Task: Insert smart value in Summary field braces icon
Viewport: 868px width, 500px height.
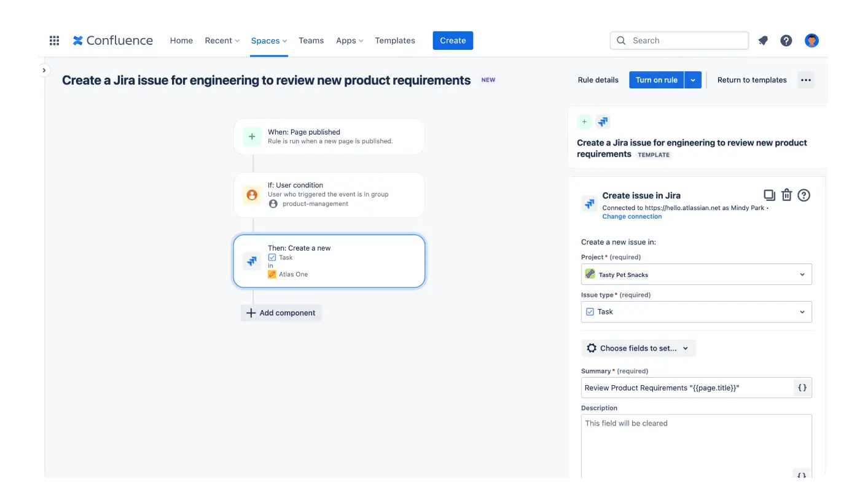Action: coord(802,388)
